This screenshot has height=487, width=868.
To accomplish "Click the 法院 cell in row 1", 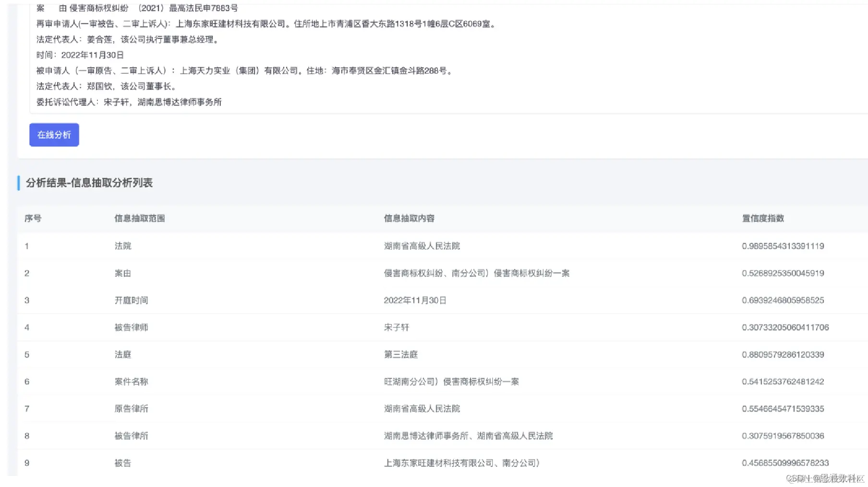I will click(123, 246).
